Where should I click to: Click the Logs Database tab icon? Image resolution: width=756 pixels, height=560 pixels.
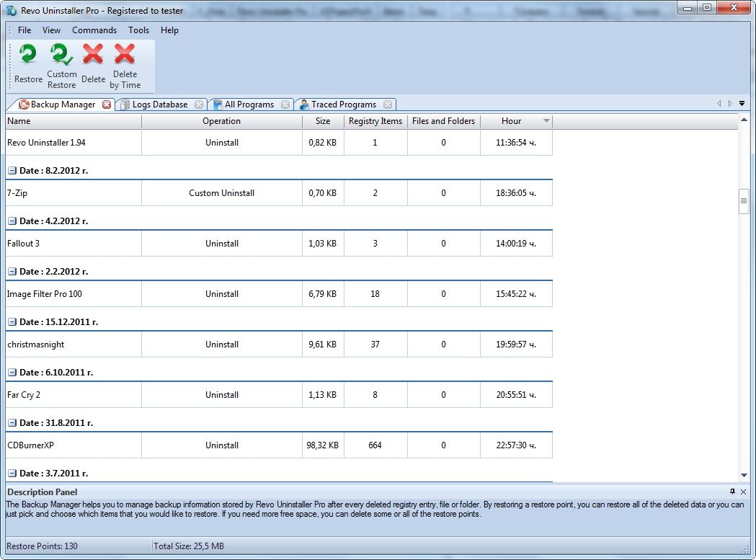pyautogui.click(x=125, y=105)
